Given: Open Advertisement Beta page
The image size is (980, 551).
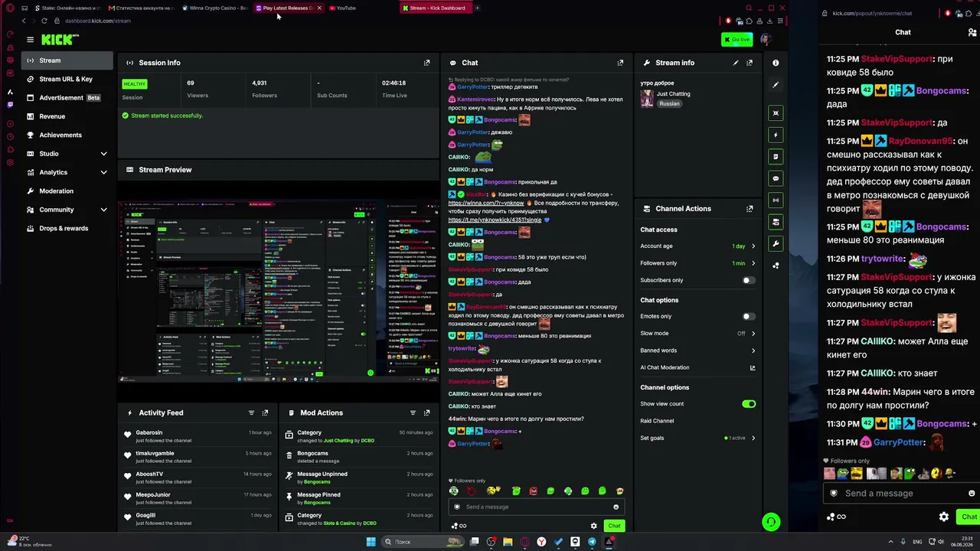Looking at the screenshot, I should click(x=67, y=98).
